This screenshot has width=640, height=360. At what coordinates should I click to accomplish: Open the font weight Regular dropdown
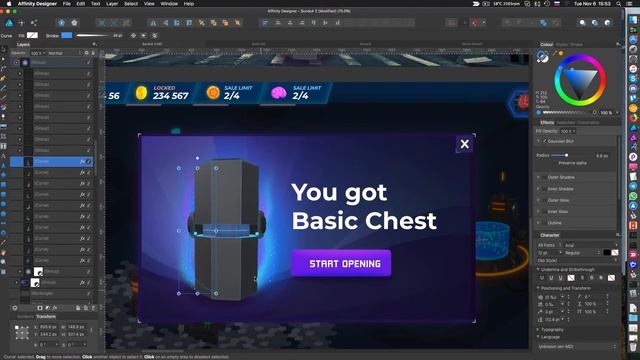582,253
